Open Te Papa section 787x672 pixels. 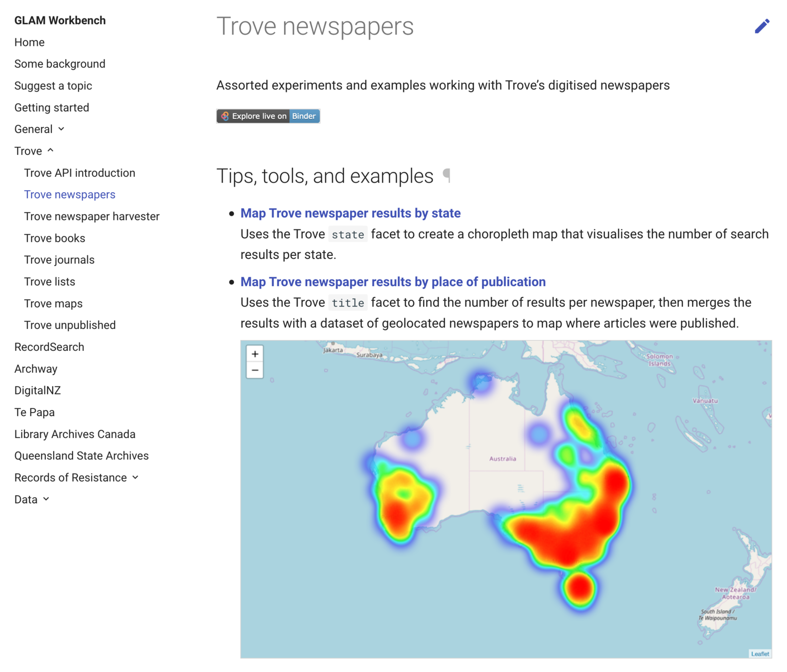(34, 412)
